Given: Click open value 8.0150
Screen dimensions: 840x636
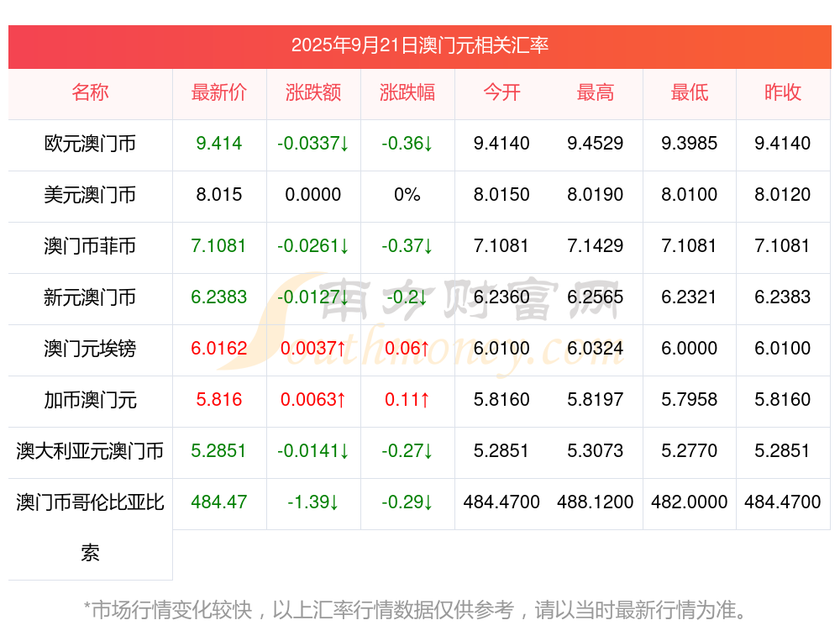Looking at the screenshot, I should coord(501,195).
